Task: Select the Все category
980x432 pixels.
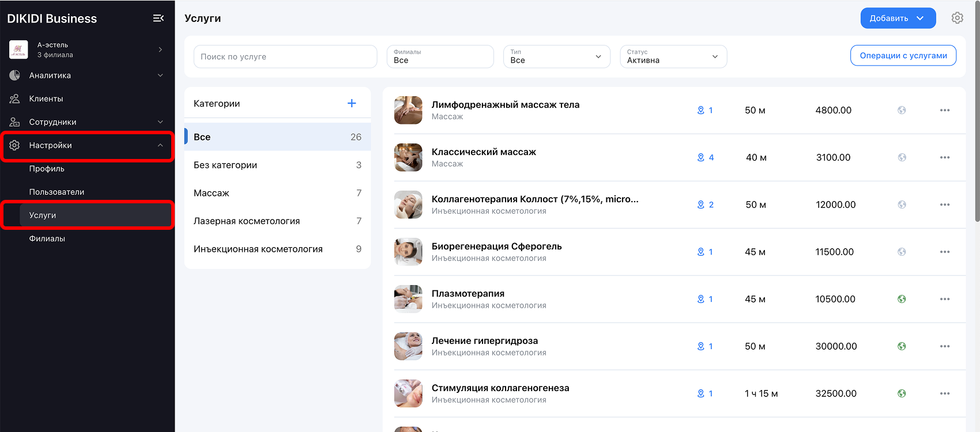Action: click(x=277, y=137)
